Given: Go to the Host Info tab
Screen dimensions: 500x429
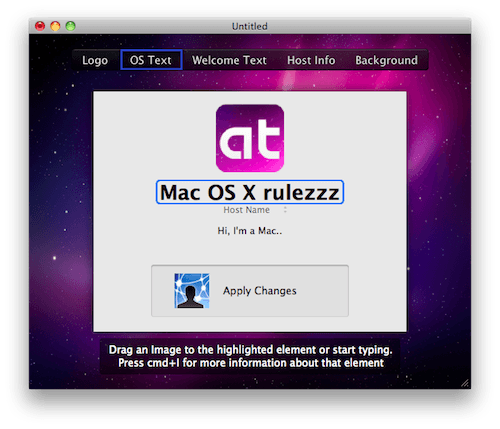Looking at the screenshot, I should click(311, 60).
